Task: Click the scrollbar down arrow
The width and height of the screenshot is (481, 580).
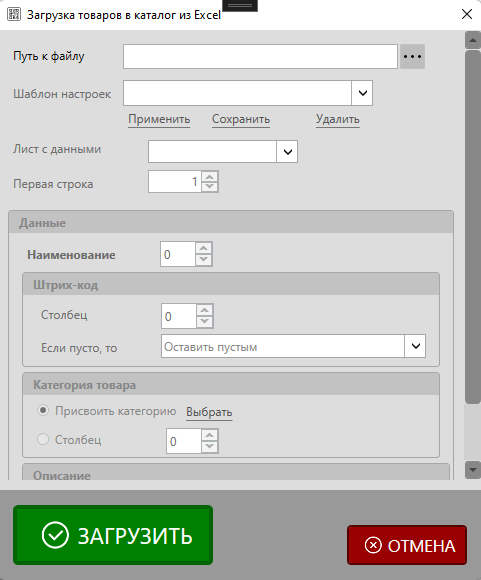Action: point(472,470)
